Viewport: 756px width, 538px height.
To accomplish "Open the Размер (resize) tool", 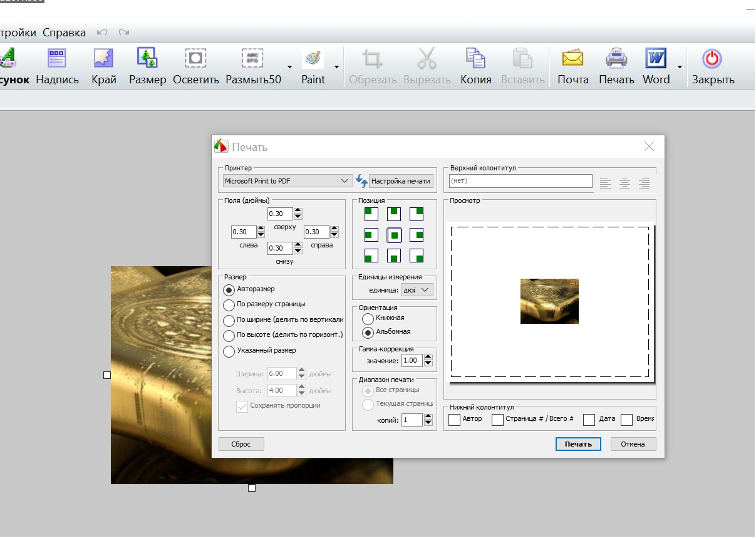I will pyautogui.click(x=147, y=59).
